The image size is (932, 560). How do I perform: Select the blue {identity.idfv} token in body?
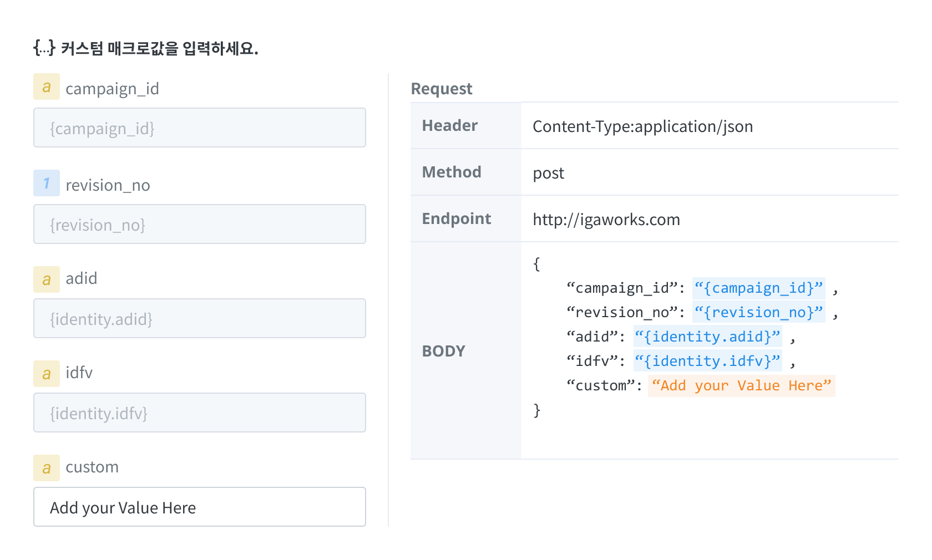(707, 362)
